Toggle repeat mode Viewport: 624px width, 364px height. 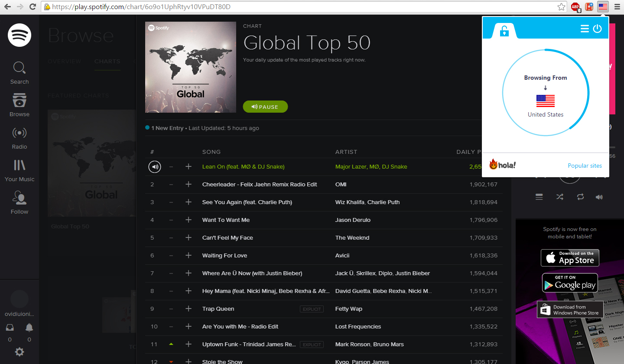[x=580, y=197]
